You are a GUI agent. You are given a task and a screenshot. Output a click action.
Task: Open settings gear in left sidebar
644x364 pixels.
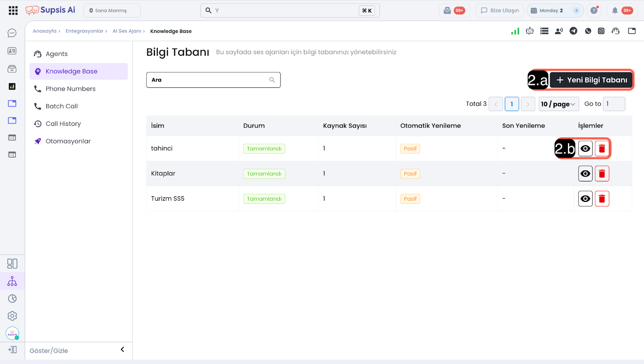click(x=12, y=316)
